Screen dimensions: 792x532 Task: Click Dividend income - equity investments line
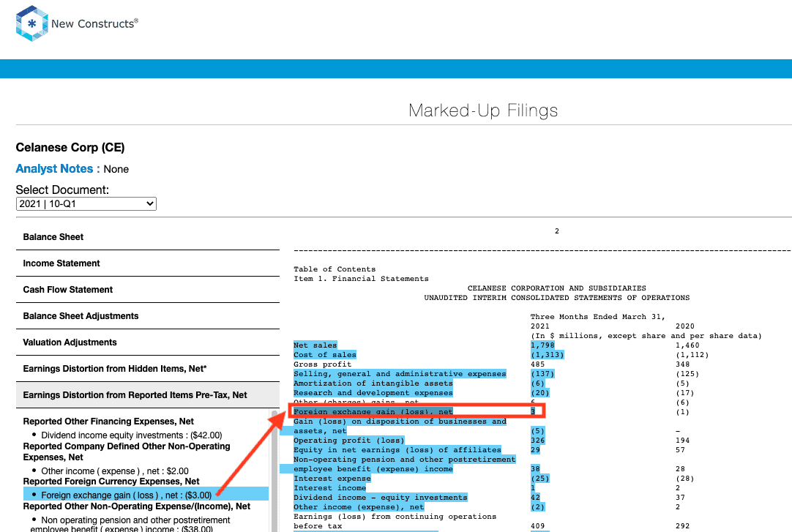click(381, 498)
